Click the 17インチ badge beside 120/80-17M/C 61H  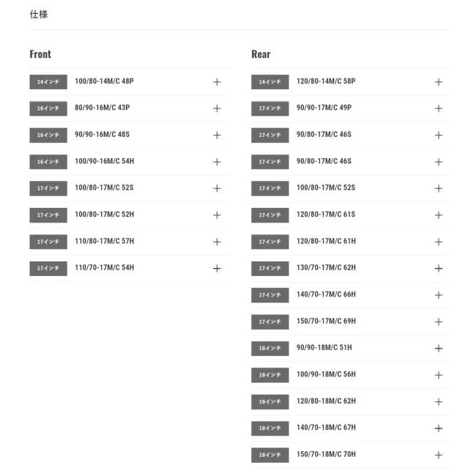tap(270, 242)
